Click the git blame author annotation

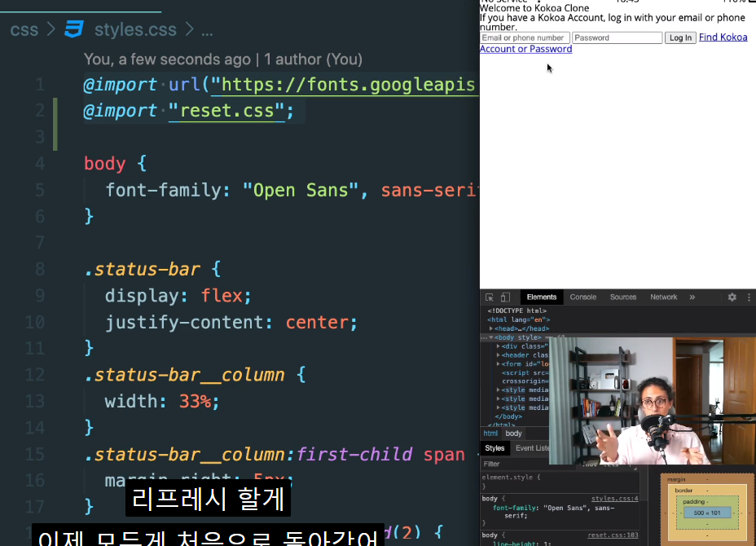click(x=222, y=59)
